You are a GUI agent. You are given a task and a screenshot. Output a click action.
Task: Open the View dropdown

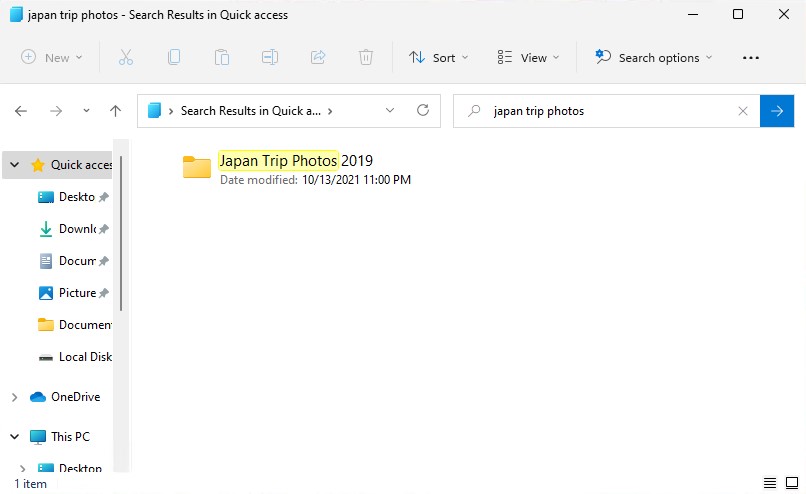pos(528,58)
